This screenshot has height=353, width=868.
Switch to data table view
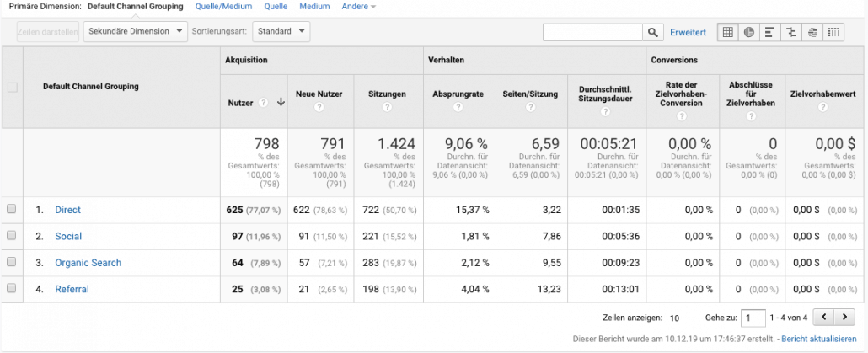[728, 32]
